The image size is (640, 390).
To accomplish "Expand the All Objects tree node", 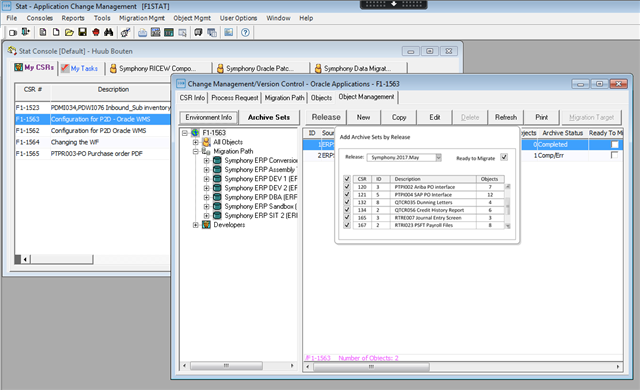I will pyautogui.click(x=196, y=142).
